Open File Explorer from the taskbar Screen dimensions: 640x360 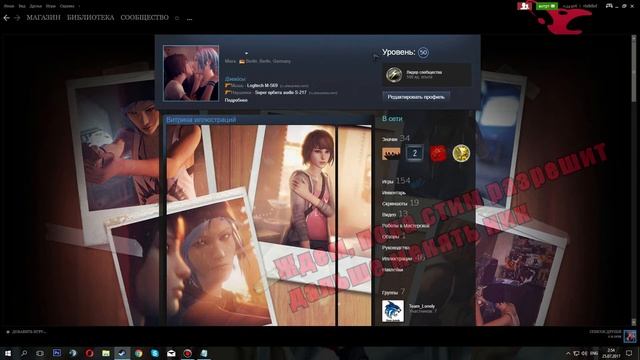(x=106, y=353)
